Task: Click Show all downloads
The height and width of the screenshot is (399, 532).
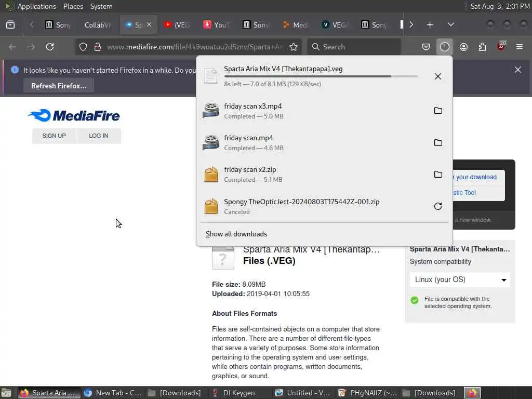Action: click(236, 234)
